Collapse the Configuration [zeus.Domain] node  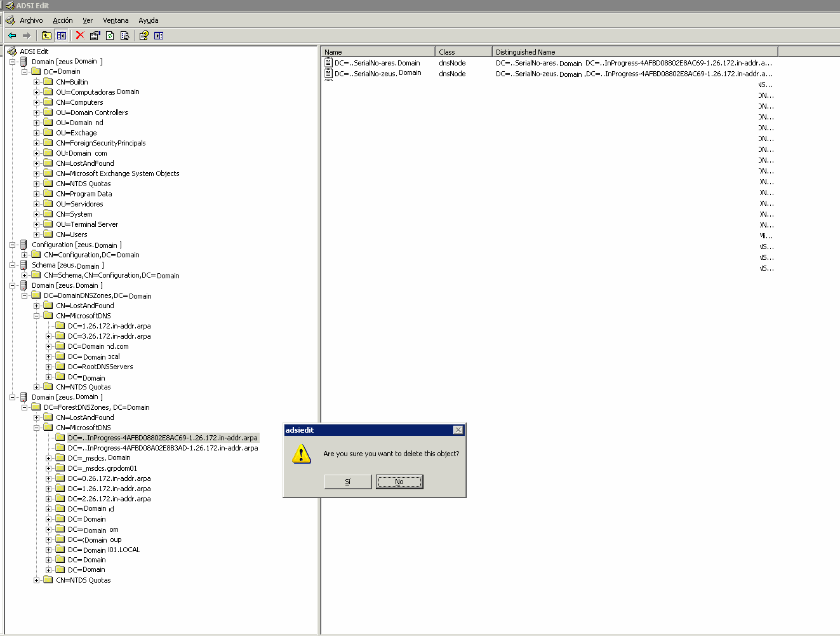(x=12, y=245)
